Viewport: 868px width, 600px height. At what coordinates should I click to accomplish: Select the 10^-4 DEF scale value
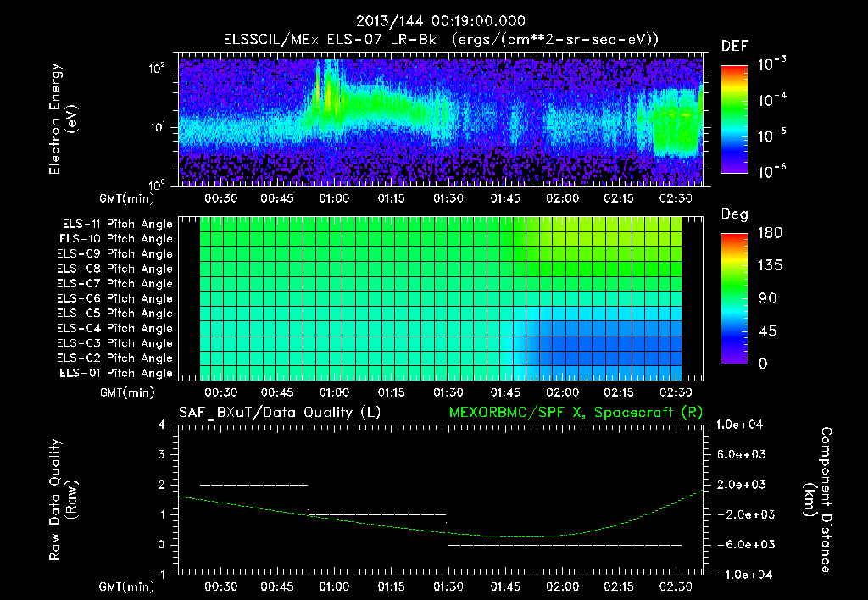771,100
